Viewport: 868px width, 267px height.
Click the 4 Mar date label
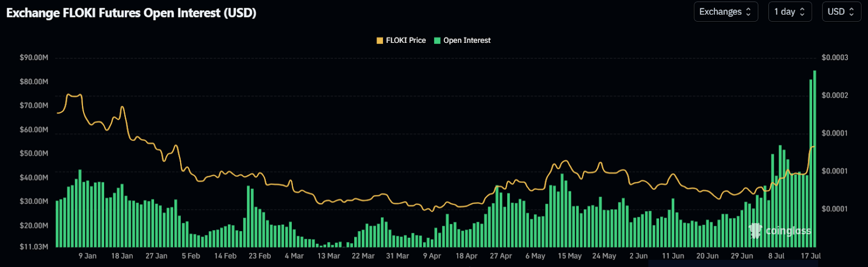click(294, 256)
